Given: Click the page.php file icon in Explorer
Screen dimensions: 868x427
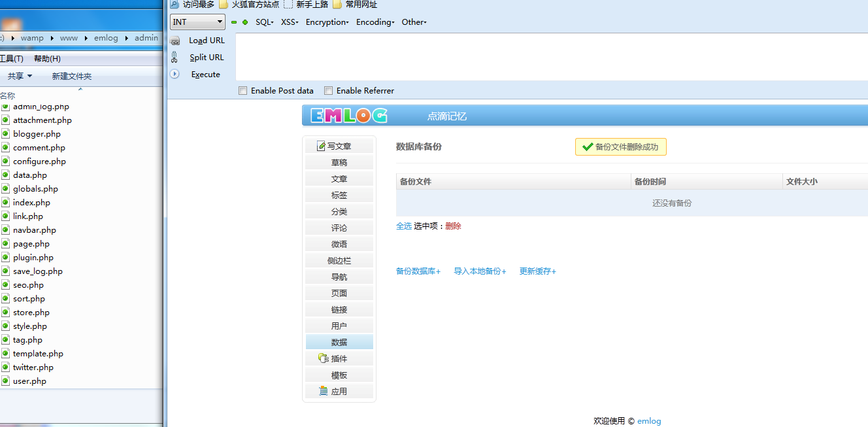Looking at the screenshot, I should (x=5, y=244).
